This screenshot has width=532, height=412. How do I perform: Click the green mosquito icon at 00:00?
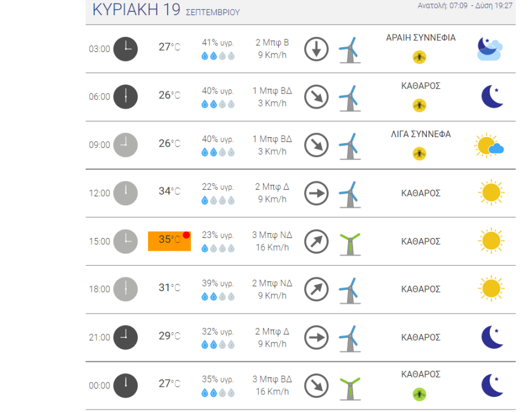click(419, 394)
